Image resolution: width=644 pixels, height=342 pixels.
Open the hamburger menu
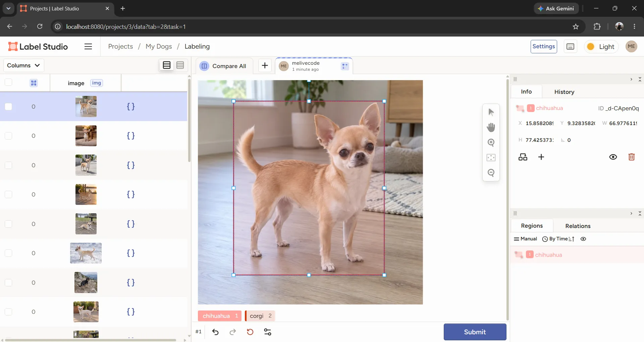88,47
